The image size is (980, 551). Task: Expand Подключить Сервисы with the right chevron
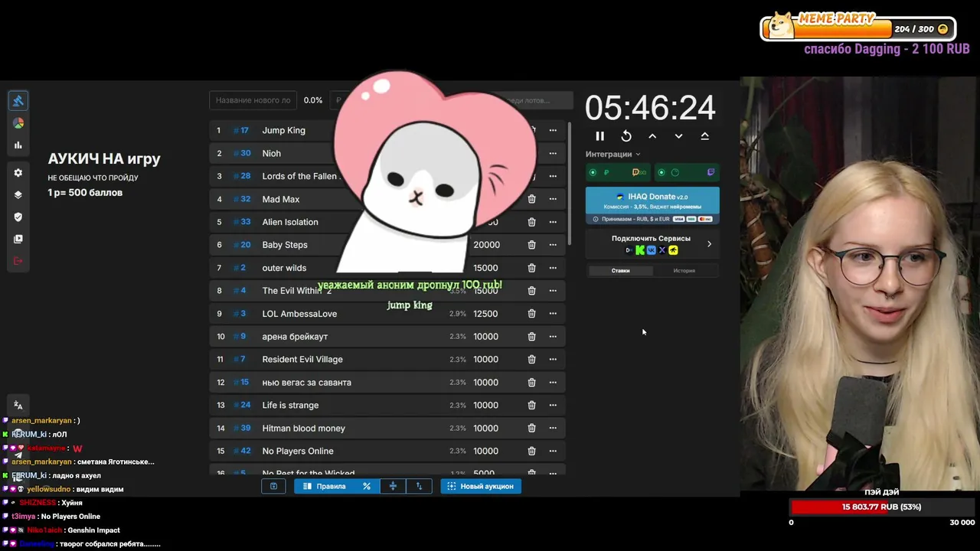click(x=709, y=244)
